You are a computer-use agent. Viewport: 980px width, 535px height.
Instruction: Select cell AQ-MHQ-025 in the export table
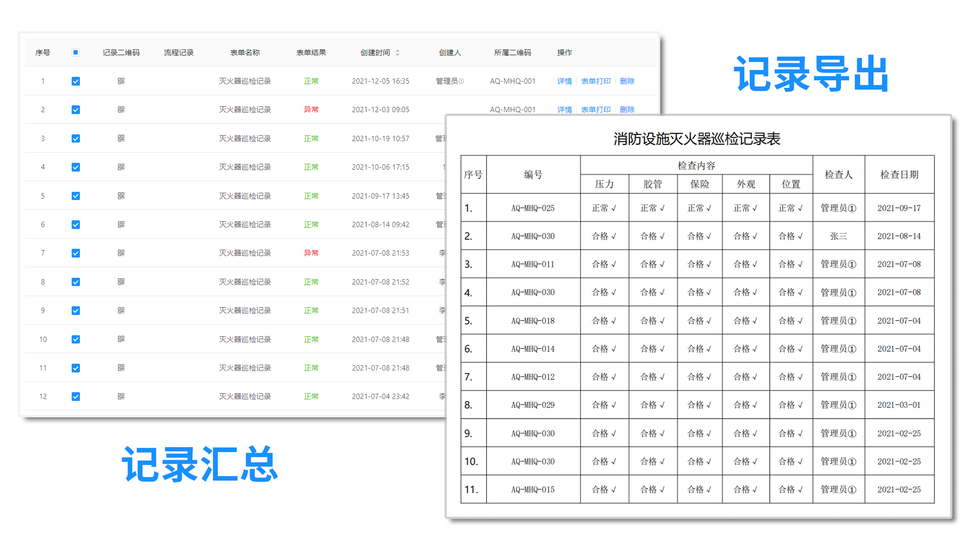coord(533,208)
